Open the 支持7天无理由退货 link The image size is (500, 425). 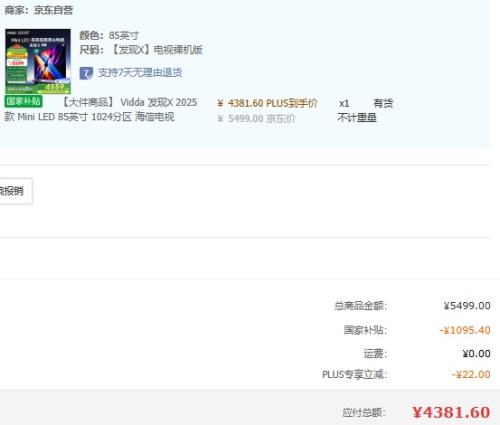pos(140,73)
